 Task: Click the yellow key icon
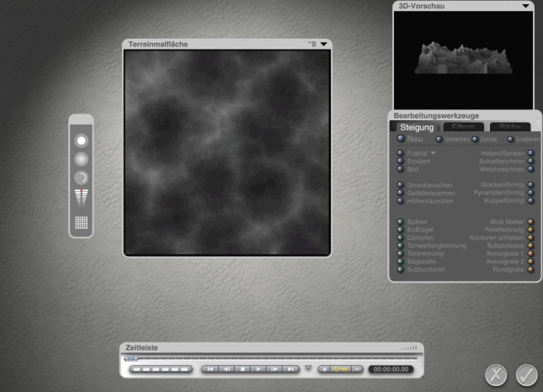[341, 369]
